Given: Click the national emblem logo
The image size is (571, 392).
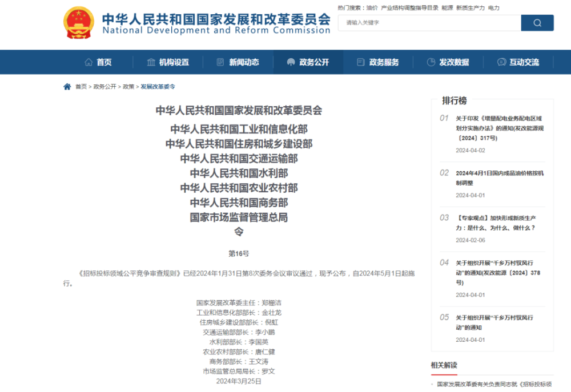Looking at the screenshot, I should [79, 23].
